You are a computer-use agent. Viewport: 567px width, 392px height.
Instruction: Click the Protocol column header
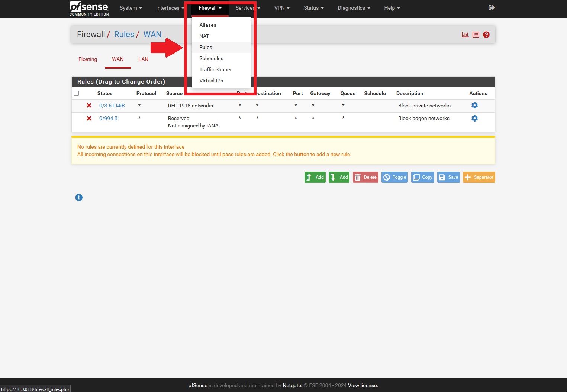click(146, 93)
